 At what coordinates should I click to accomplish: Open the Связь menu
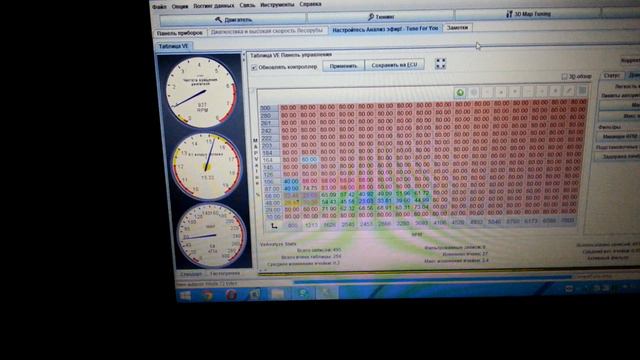(x=247, y=5)
